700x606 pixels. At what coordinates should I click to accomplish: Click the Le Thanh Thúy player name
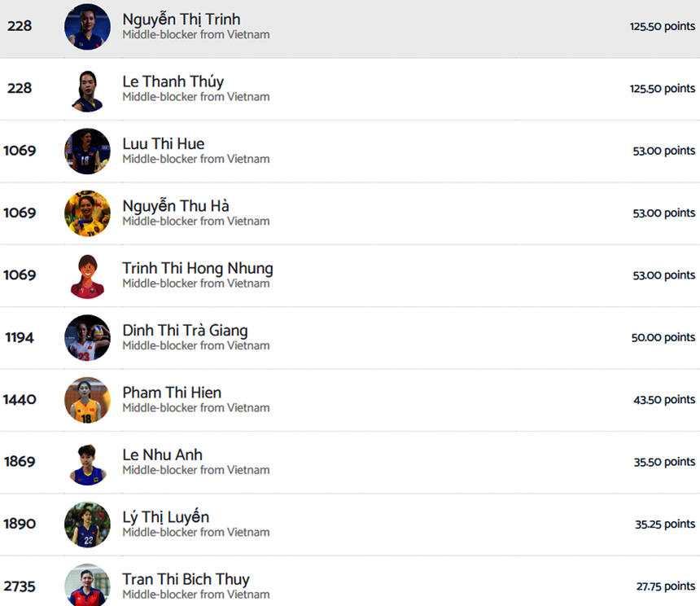pyautogui.click(x=173, y=81)
